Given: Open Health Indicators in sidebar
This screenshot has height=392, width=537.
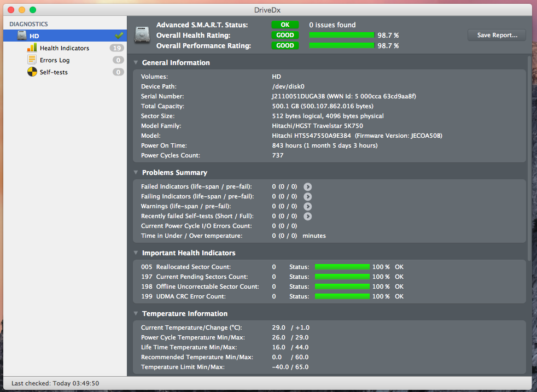Looking at the screenshot, I should pyautogui.click(x=65, y=48).
